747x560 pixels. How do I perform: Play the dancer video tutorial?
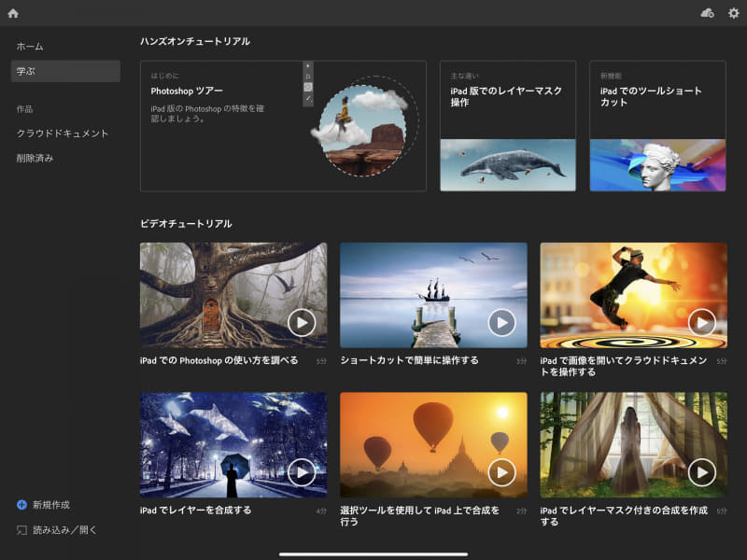pos(702,322)
